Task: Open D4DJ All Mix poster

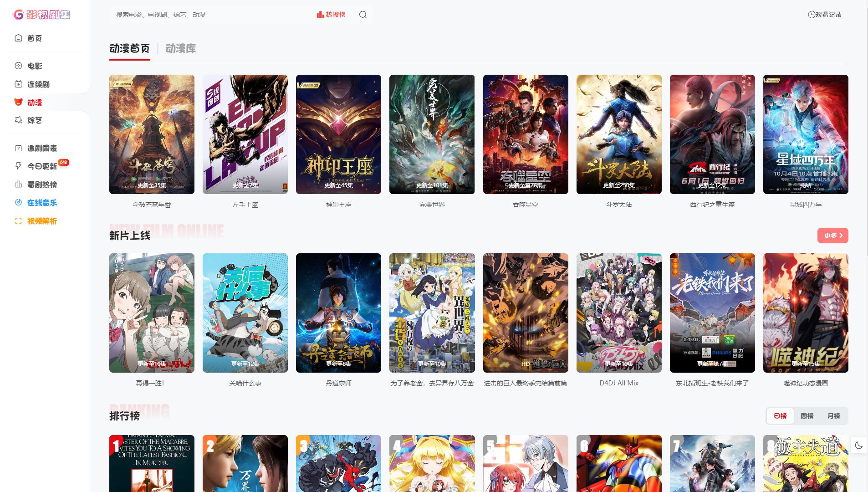Action: pyautogui.click(x=619, y=313)
